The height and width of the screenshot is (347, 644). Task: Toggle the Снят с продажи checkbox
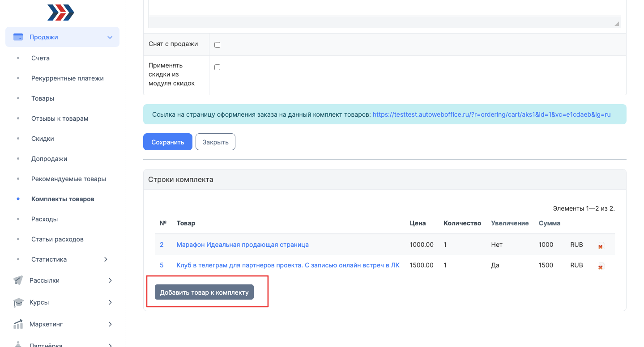218,45
